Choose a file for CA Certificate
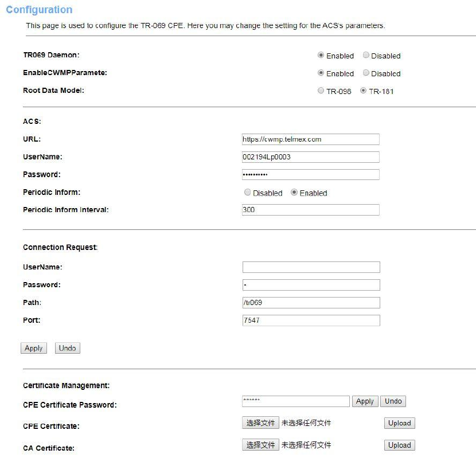Image resolution: width=476 pixels, height=473 pixels. tap(260, 445)
